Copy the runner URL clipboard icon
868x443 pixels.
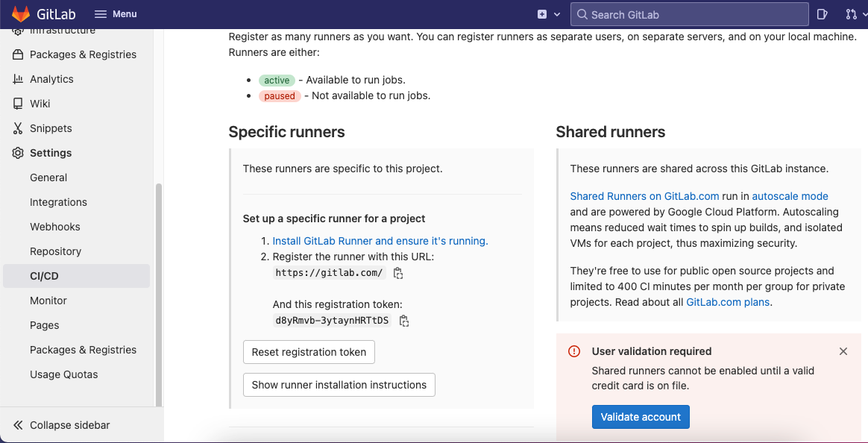point(397,273)
